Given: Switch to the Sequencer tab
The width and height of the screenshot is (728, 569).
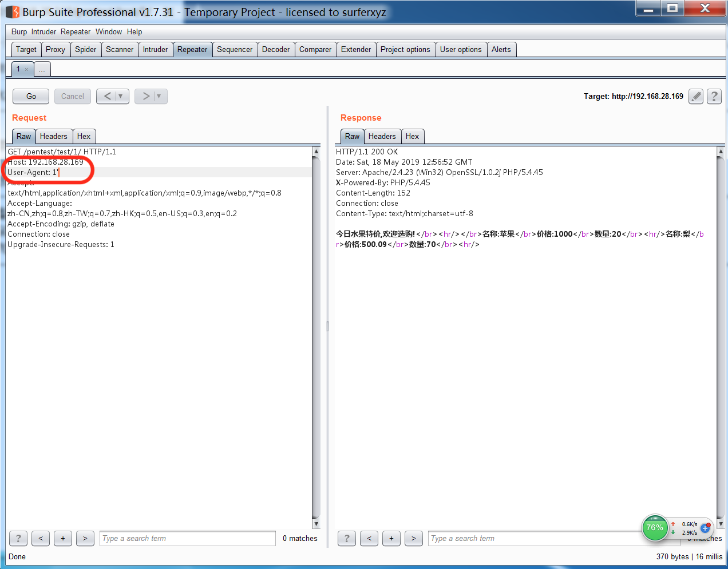Looking at the screenshot, I should [x=235, y=50].
